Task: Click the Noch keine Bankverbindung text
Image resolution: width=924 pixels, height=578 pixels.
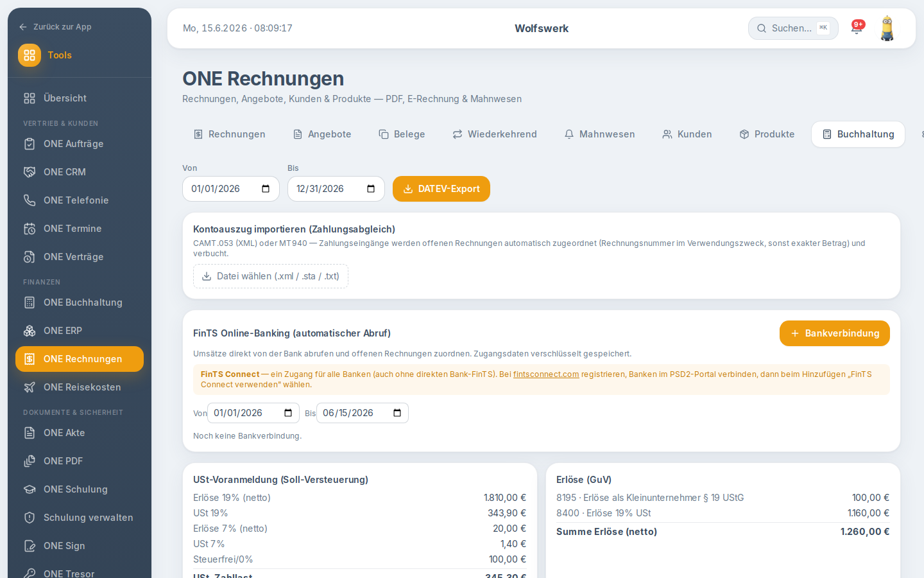Action: click(247, 436)
